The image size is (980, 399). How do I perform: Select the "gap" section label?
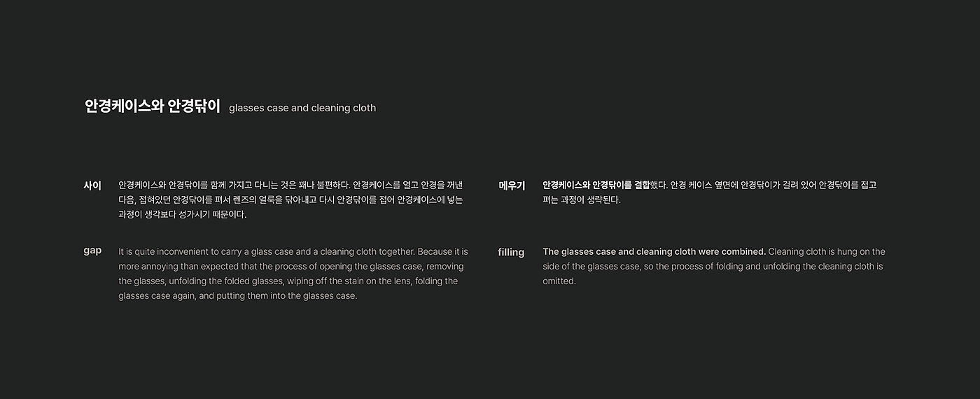pos(92,251)
